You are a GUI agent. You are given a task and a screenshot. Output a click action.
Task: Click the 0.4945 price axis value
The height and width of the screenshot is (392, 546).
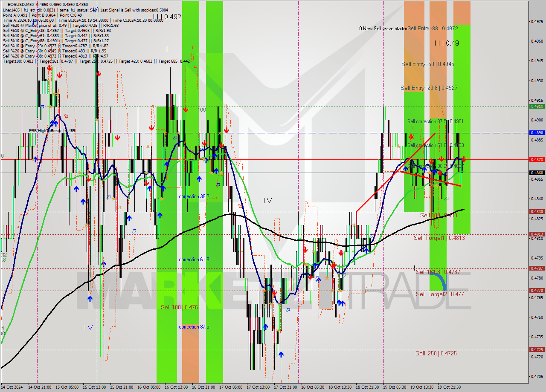pos(537,61)
